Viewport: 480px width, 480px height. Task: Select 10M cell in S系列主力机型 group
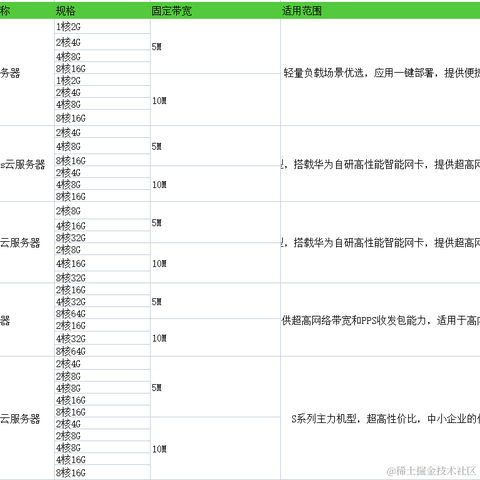215,449
